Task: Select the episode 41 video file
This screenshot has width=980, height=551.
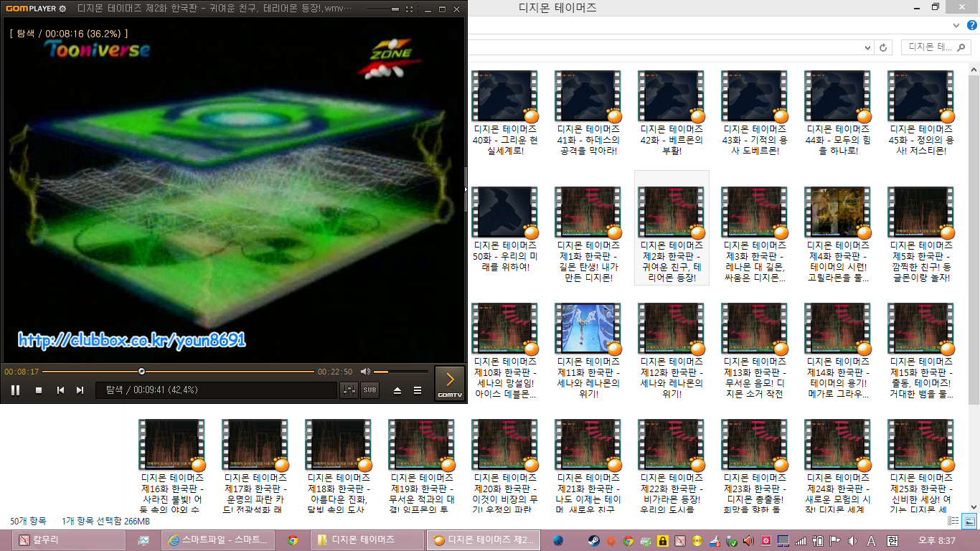Action: tap(588, 113)
